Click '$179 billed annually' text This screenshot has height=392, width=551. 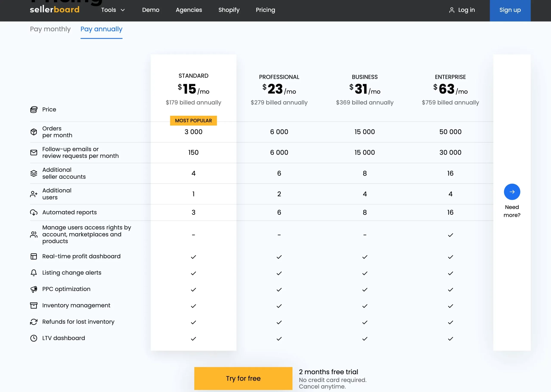point(193,103)
